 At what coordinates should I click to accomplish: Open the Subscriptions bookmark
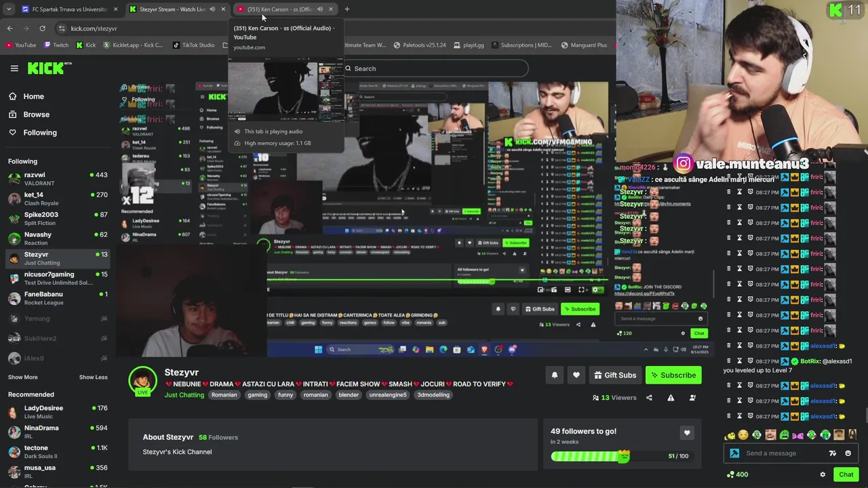pyautogui.click(x=521, y=45)
